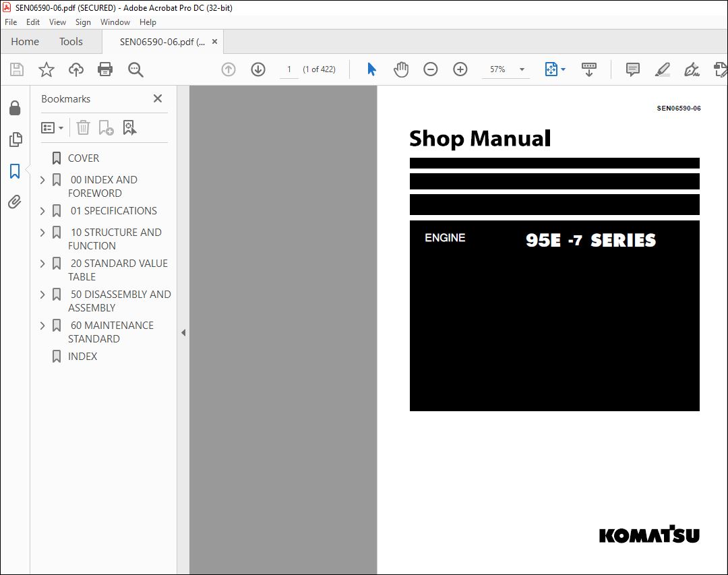728x575 pixels.
Task: Select the SEN06590-06.pdf document tab
Action: [x=162, y=42]
